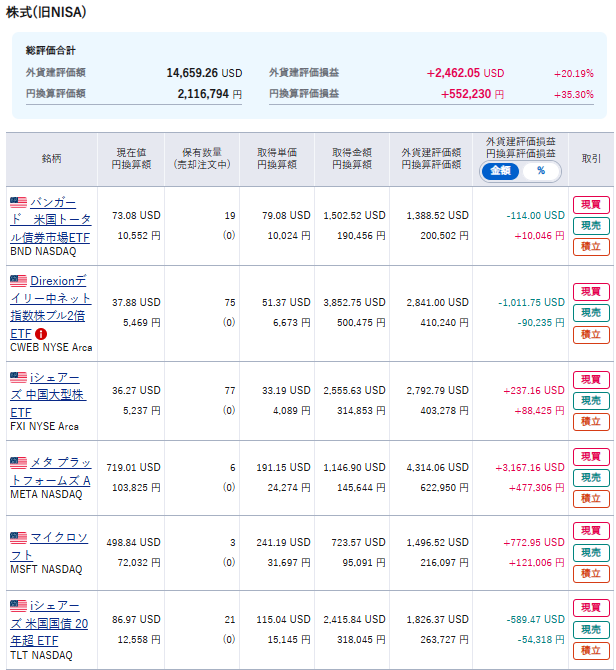Image resolution: width=616 pixels, height=670 pixels.
Task: Click the 銘柄 column header
Action: tap(52, 159)
